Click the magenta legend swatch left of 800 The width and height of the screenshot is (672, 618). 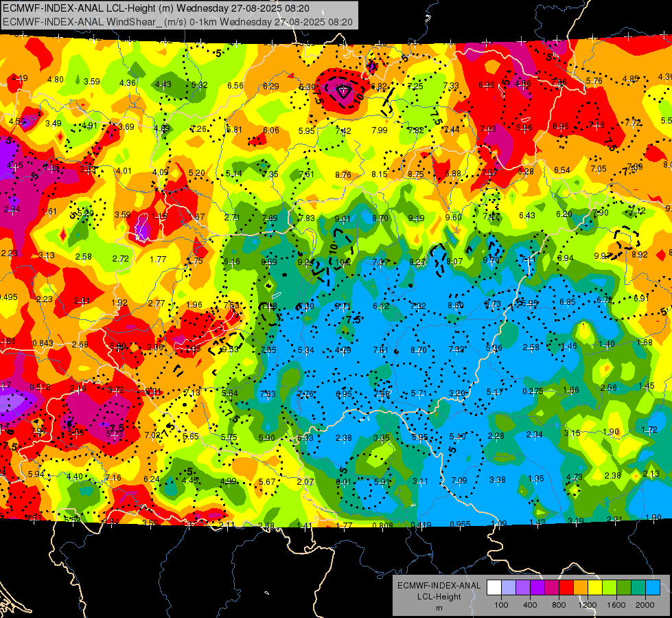pos(552,588)
